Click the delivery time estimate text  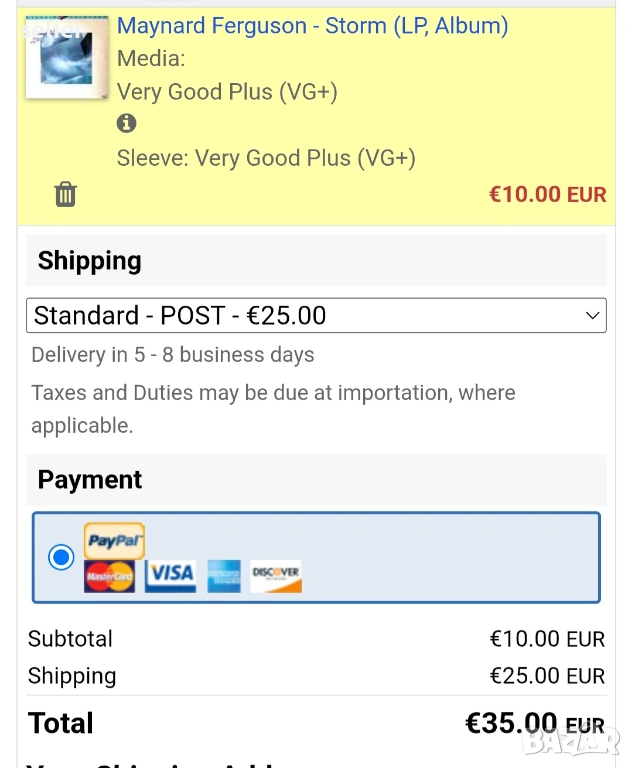[173, 355]
